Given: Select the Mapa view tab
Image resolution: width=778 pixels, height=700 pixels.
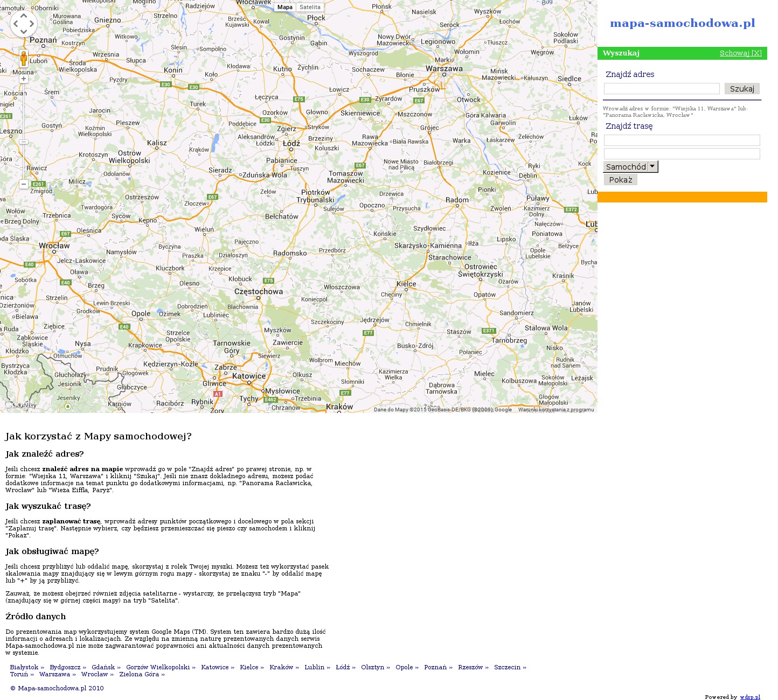Looking at the screenshot, I should pos(285,8).
